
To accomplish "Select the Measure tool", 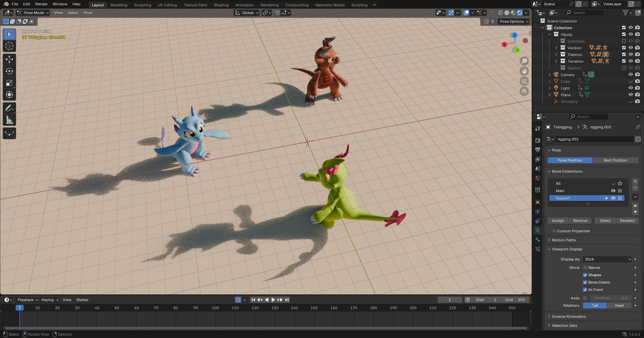I will [x=9, y=120].
